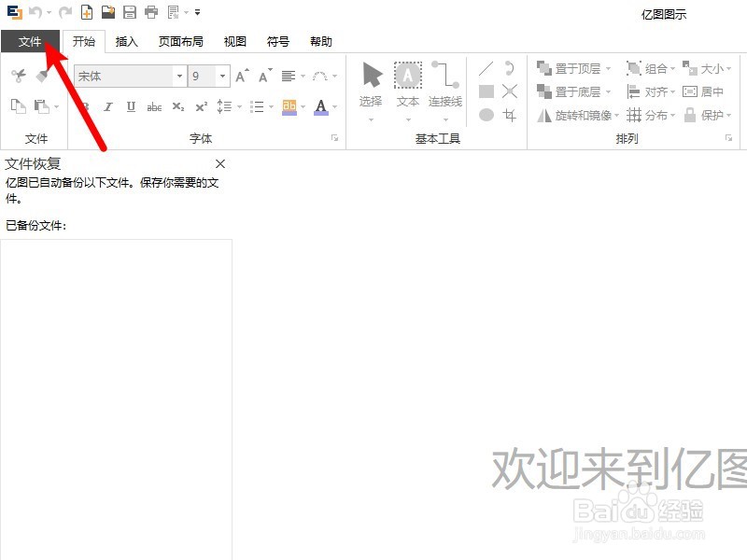Toggle underline formatting
This screenshot has width=747, height=560.
click(x=131, y=106)
